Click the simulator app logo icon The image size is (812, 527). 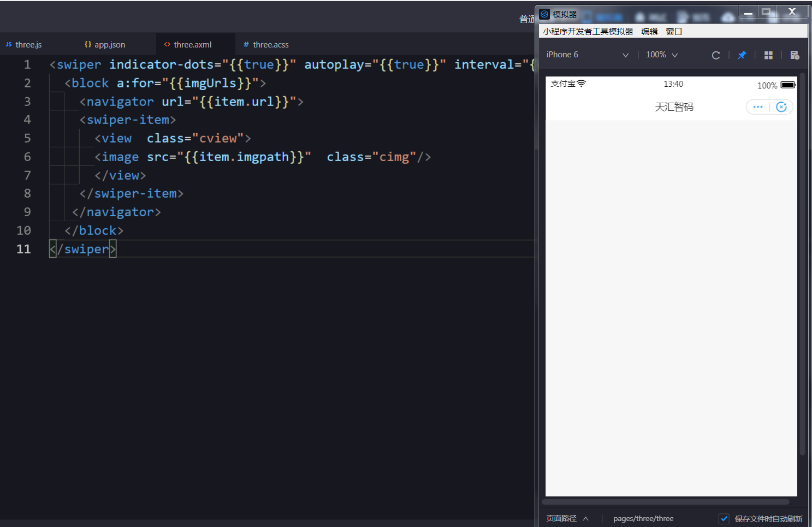coord(544,14)
